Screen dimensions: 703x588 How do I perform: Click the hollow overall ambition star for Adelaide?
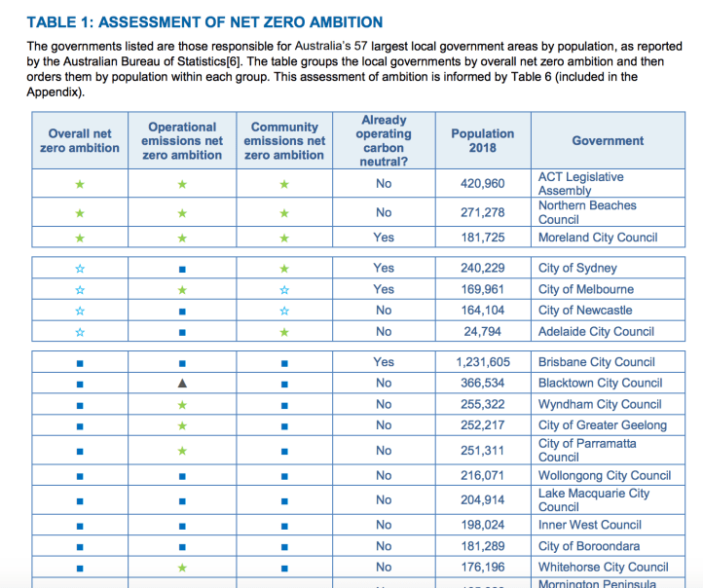(x=81, y=332)
